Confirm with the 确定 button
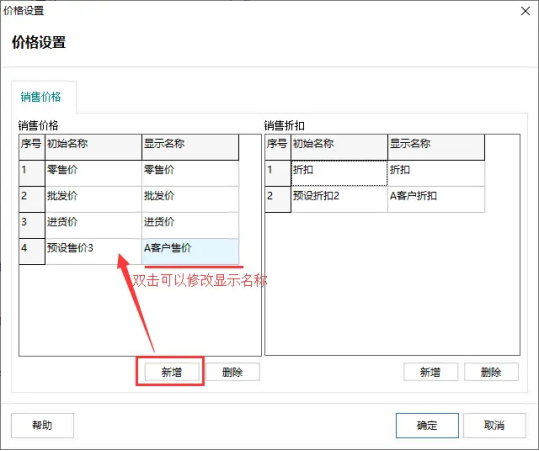 click(427, 426)
